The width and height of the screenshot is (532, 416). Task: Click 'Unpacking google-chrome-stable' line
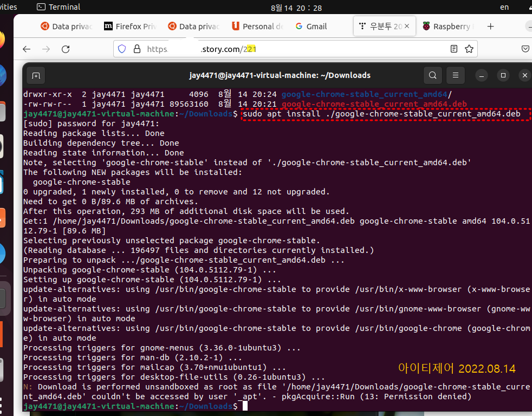(150, 270)
